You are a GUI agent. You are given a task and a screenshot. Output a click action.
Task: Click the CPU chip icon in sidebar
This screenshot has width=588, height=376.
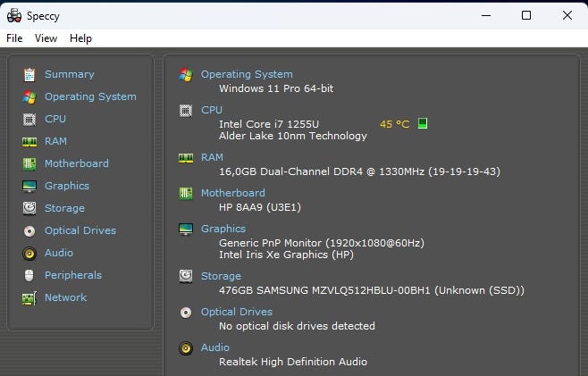(x=29, y=119)
